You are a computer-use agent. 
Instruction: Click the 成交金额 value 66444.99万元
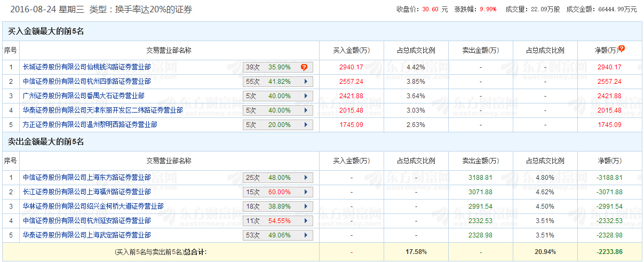point(618,9)
